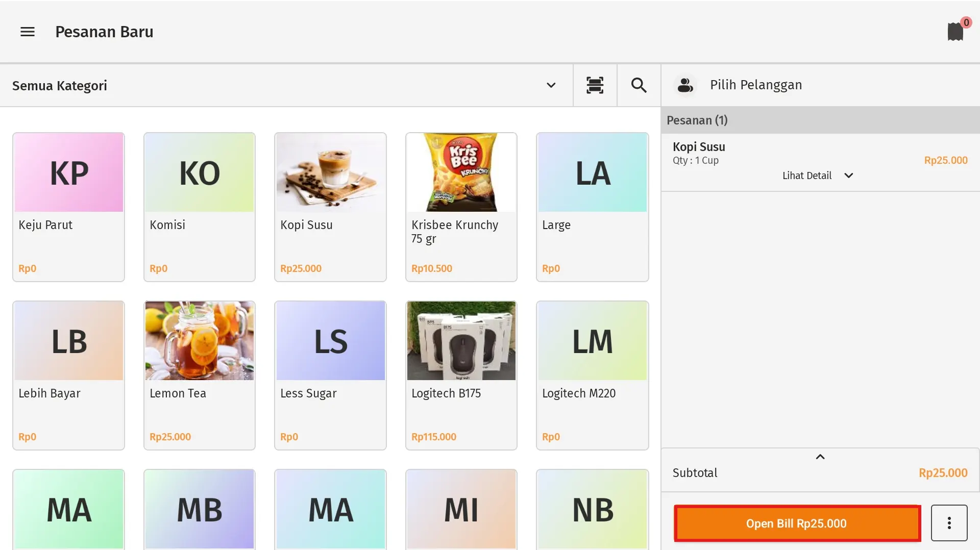Add Keju Parut KP tile

(x=69, y=207)
